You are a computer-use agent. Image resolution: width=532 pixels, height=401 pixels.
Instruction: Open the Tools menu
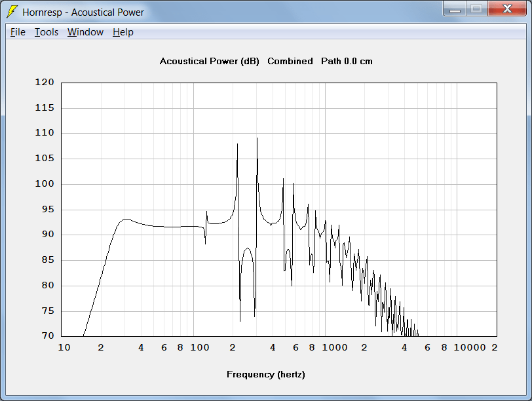[47, 32]
